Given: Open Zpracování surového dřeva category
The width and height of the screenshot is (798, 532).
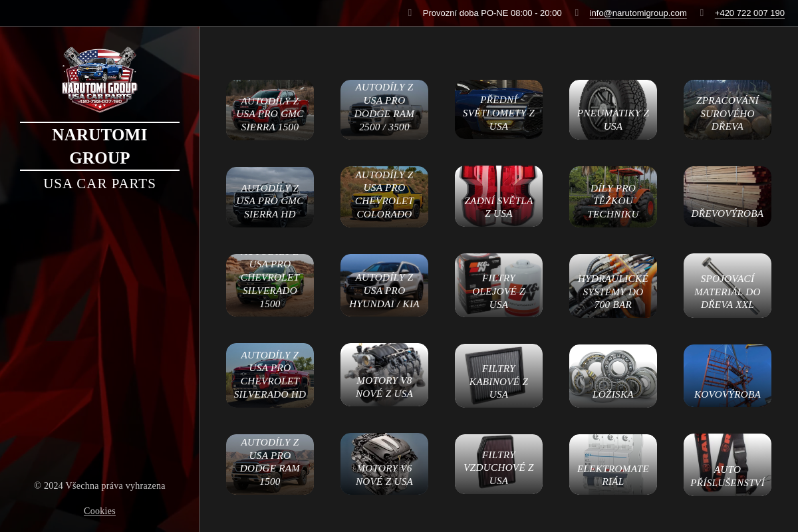Looking at the screenshot, I should pos(728,110).
